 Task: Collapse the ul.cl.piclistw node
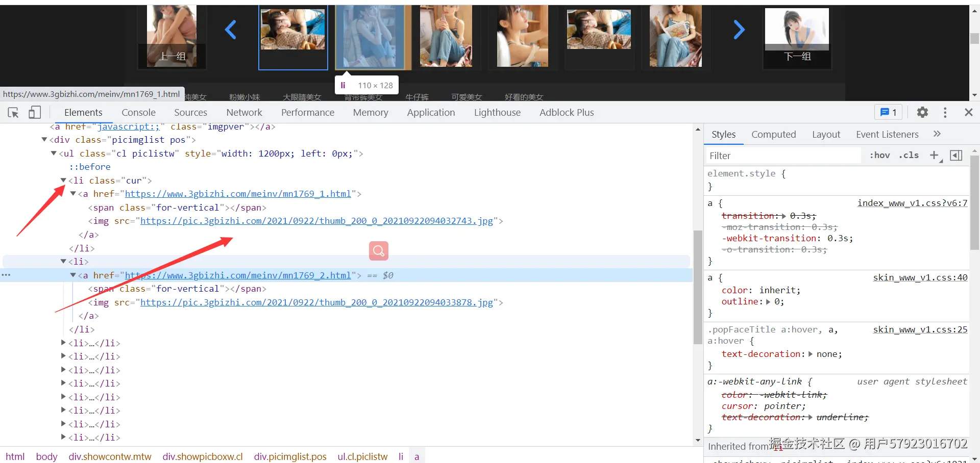54,153
